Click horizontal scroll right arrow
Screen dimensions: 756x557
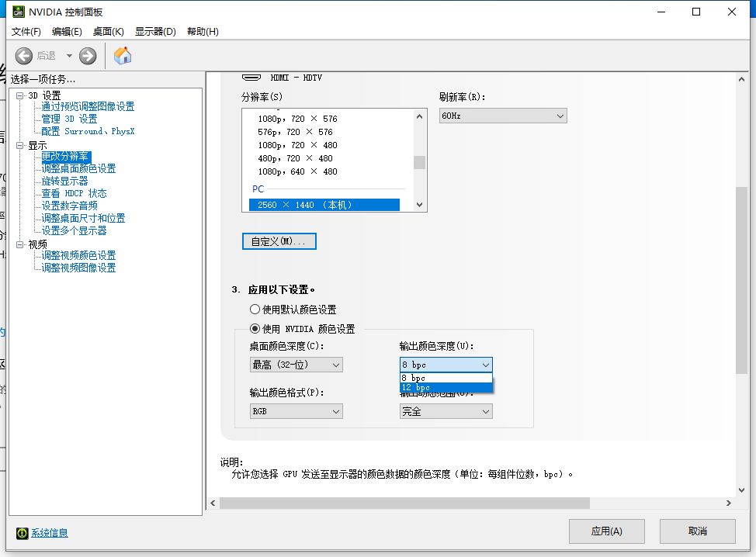point(729,503)
